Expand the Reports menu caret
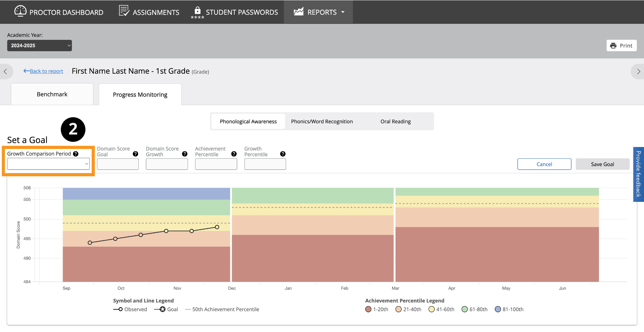 (x=343, y=12)
